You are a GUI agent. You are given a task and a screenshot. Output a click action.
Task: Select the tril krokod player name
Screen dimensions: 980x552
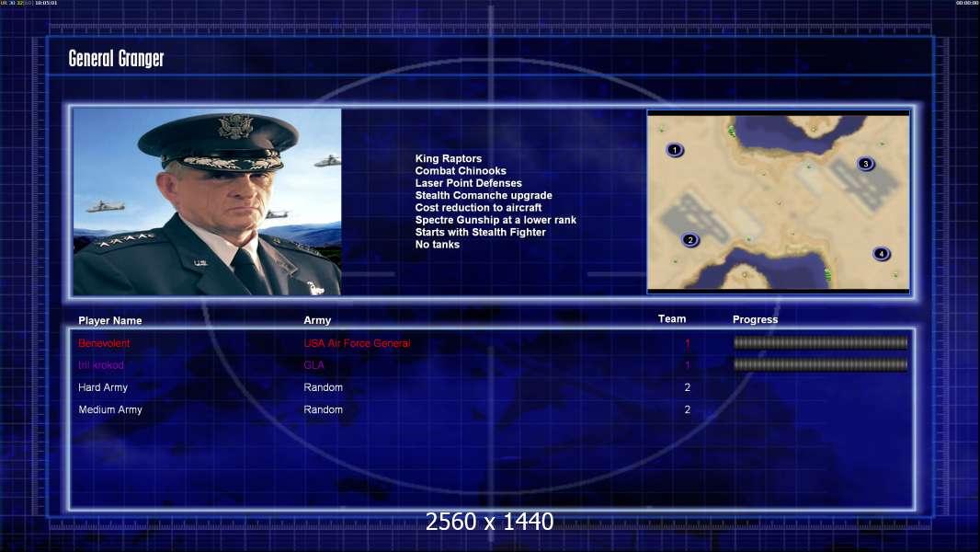(100, 365)
